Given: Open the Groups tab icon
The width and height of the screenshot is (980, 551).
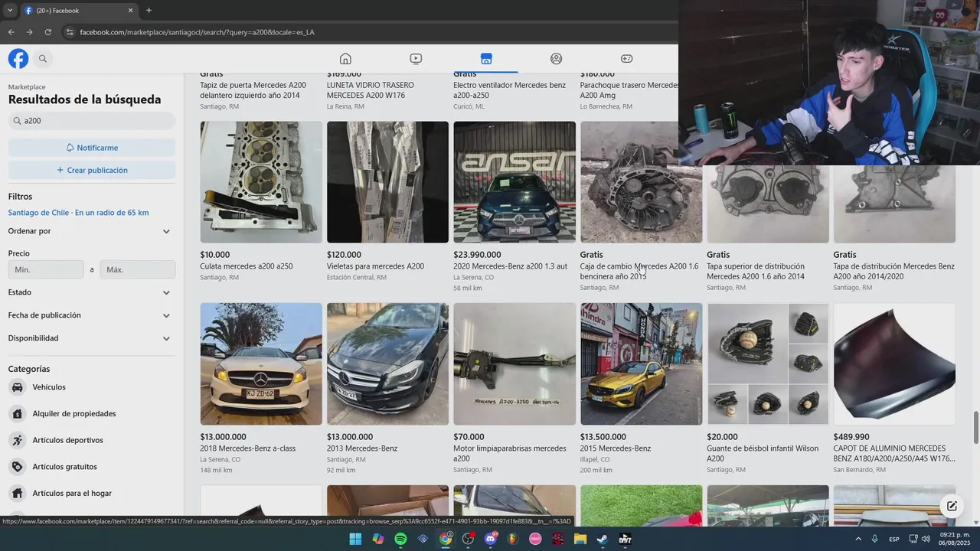Looking at the screenshot, I should [557, 59].
